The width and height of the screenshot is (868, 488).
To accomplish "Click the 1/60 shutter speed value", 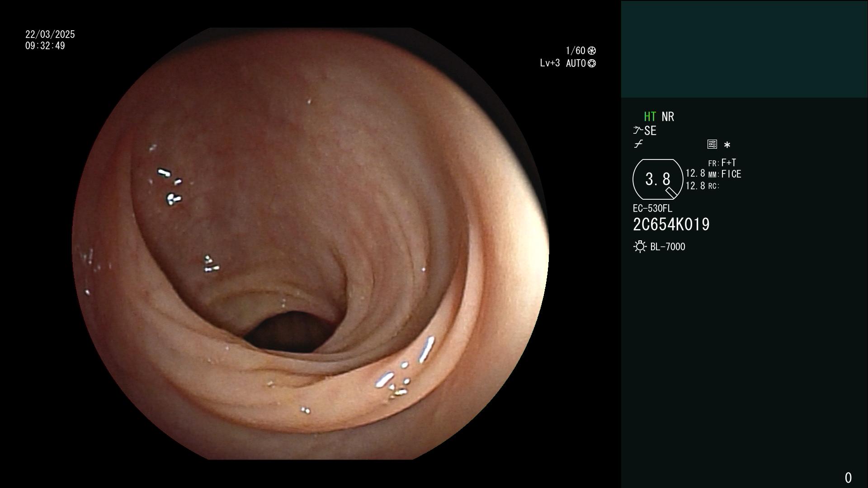I will click(x=575, y=51).
